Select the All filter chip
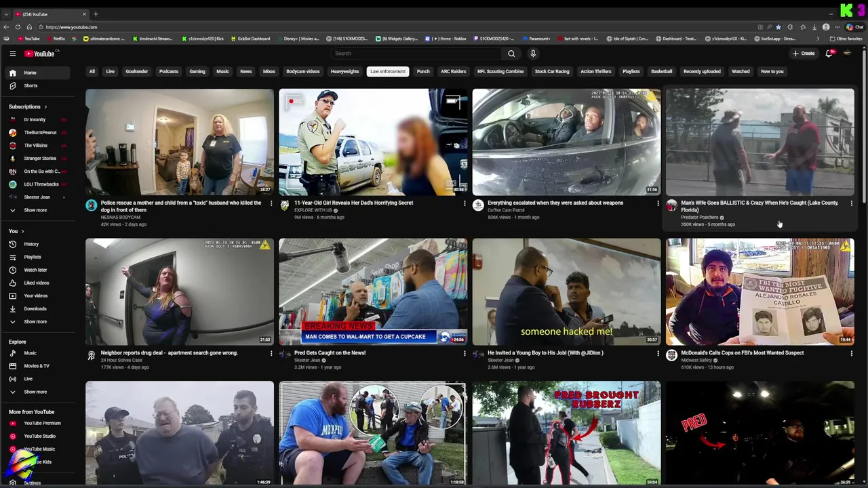The width and height of the screenshot is (868, 488). [x=92, y=71]
